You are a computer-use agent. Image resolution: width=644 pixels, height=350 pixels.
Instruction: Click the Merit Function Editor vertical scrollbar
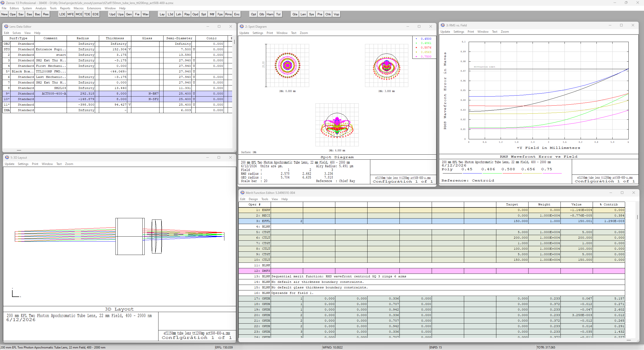pyautogui.click(x=637, y=271)
